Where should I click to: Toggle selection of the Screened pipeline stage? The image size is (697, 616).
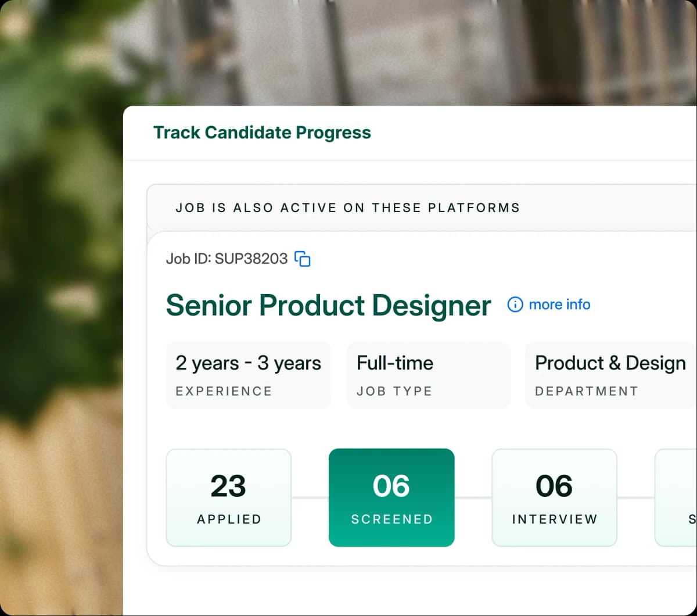[x=391, y=497]
